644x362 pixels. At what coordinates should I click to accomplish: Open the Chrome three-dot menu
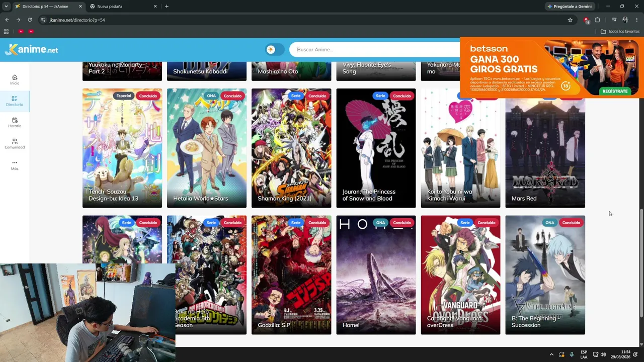(636, 20)
